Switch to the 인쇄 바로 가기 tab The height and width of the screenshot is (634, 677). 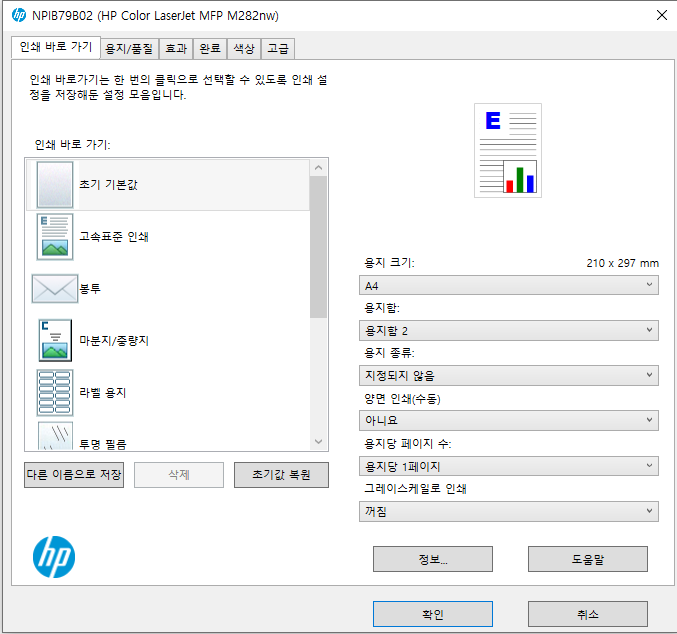[56, 47]
